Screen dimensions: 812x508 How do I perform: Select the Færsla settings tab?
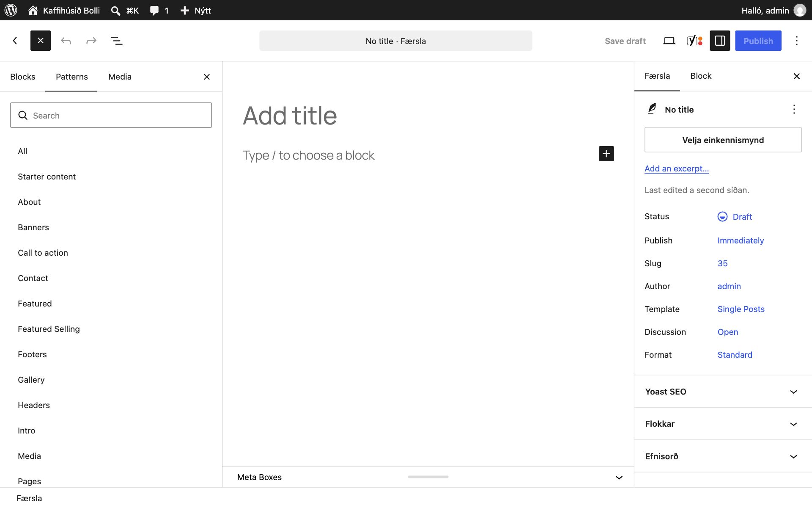tap(657, 76)
